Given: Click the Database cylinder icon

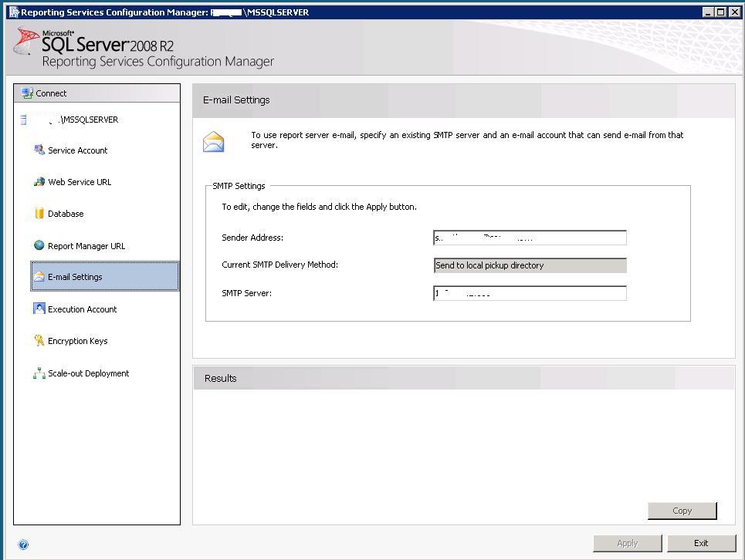Looking at the screenshot, I should pyautogui.click(x=39, y=214).
